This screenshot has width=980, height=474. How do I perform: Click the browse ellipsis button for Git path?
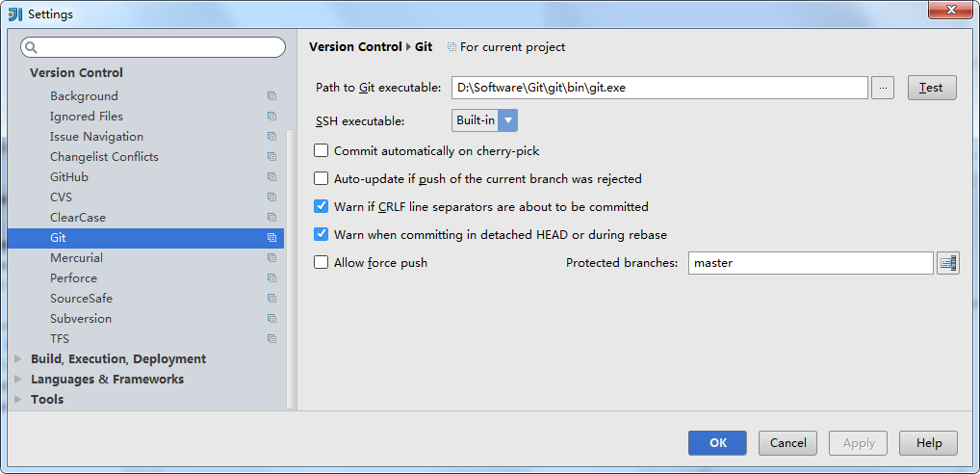click(x=883, y=89)
